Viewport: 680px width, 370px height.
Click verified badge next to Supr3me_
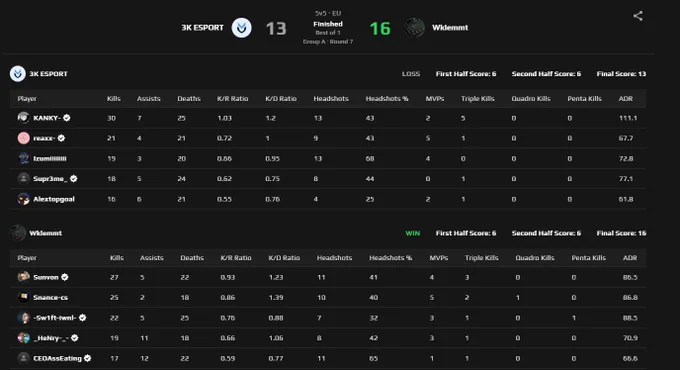click(x=74, y=178)
